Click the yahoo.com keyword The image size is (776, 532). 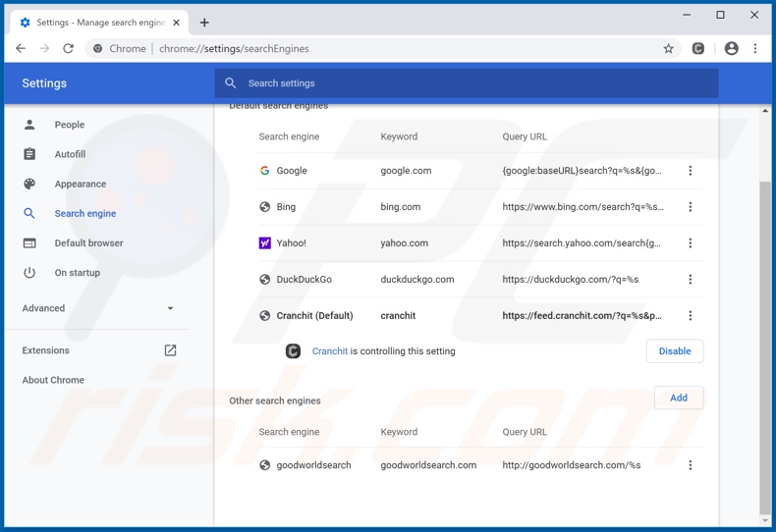coord(404,242)
